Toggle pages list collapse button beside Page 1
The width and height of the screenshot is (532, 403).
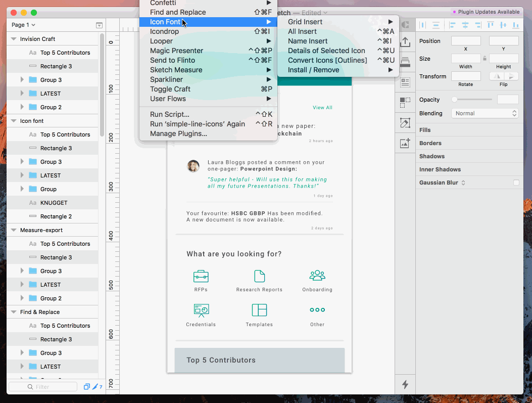(99, 25)
